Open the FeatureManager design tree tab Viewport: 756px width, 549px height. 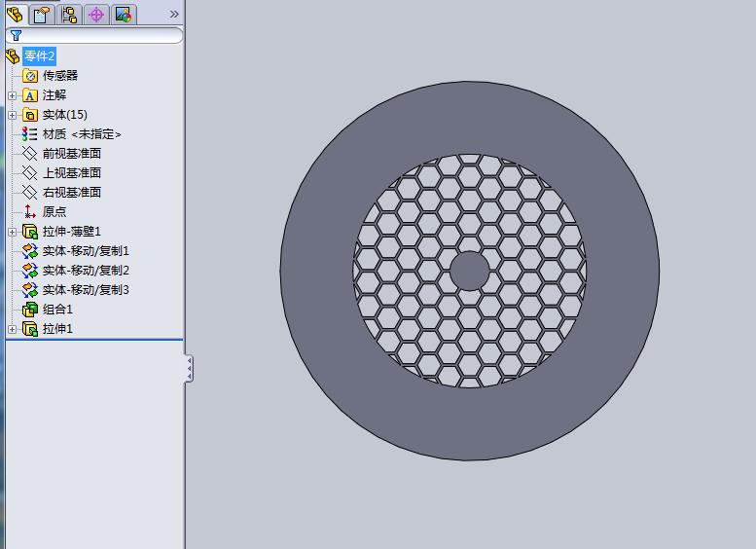pos(15,15)
